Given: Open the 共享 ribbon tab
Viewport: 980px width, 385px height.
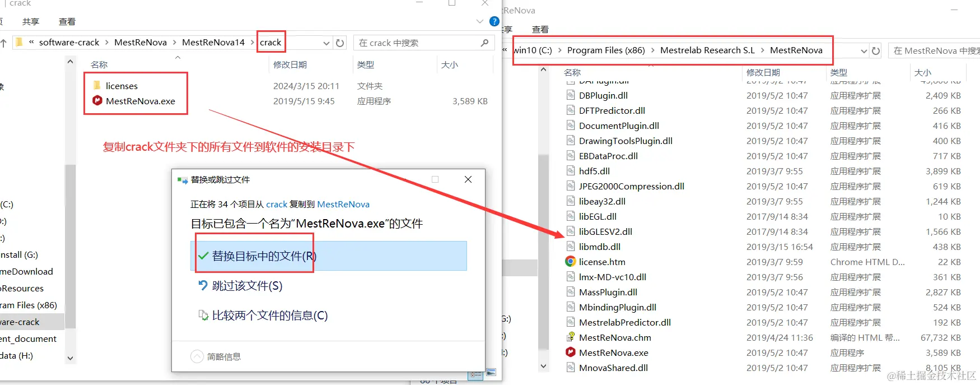Looking at the screenshot, I should pos(31,21).
